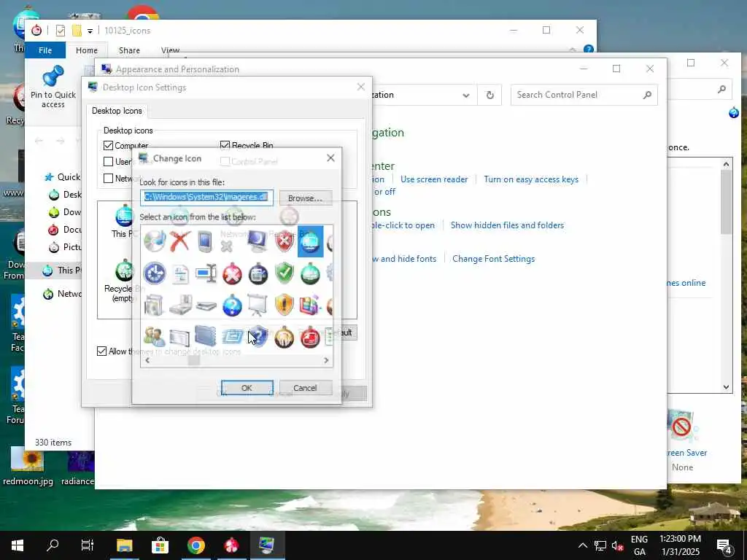Pick the blue ornament question mark icon
The image size is (747, 560).
[x=232, y=306]
